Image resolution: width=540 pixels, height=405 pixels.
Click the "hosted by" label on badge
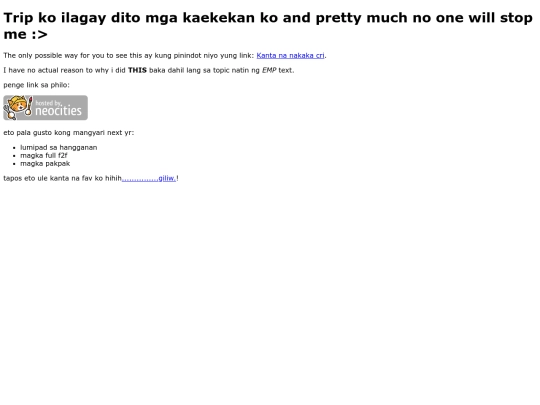click(48, 103)
